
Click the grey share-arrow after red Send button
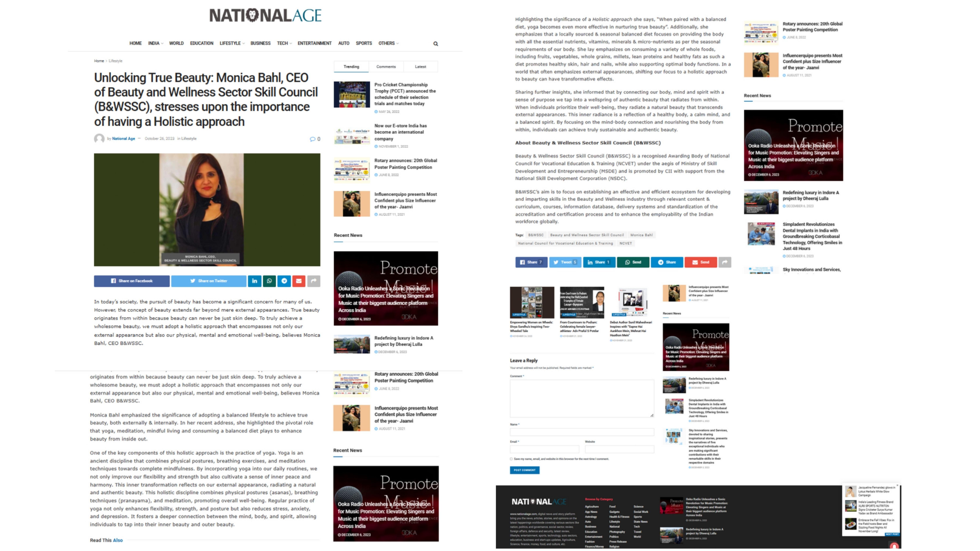click(725, 262)
